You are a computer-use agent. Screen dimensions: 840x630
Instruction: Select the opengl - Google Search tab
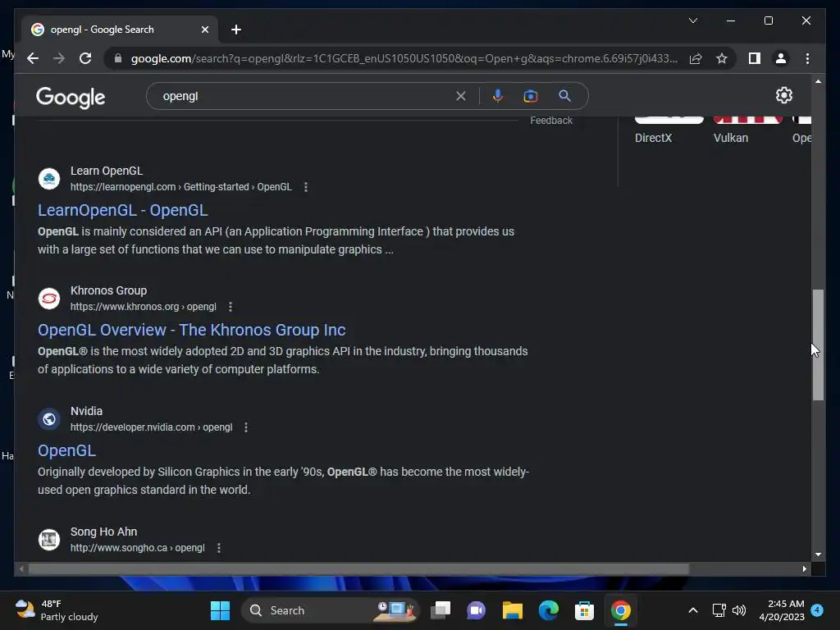coord(120,30)
